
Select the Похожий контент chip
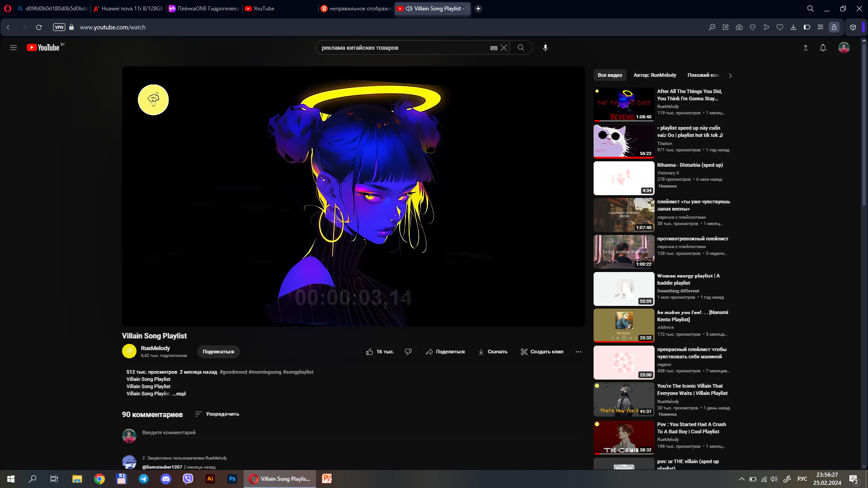coord(703,75)
